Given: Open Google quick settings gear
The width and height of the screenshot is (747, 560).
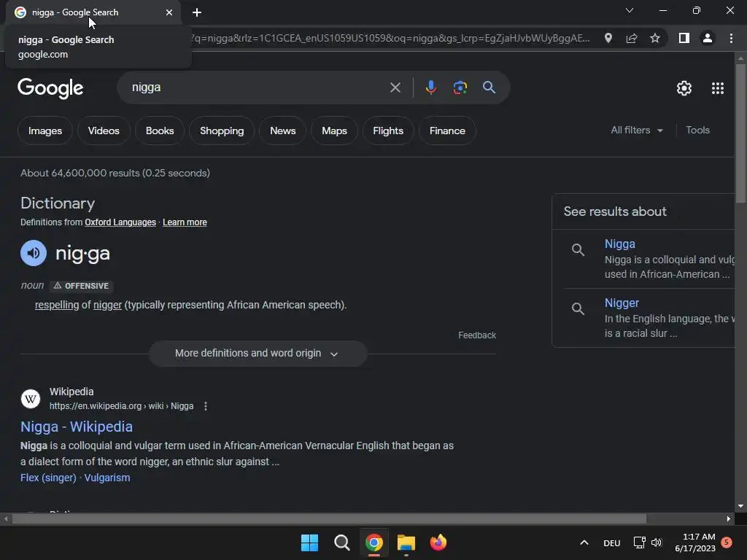Looking at the screenshot, I should [684, 88].
